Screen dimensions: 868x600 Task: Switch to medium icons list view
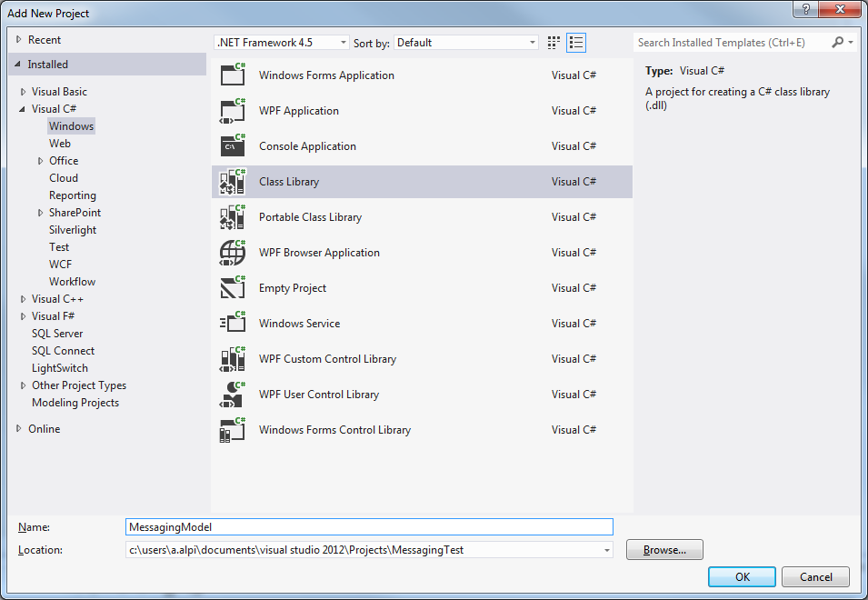coord(576,43)
